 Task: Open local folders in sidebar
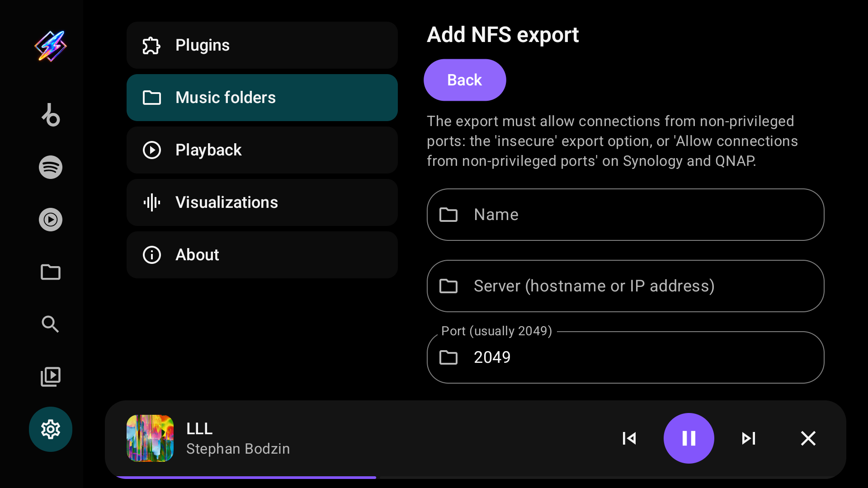(x=51, y=272)
